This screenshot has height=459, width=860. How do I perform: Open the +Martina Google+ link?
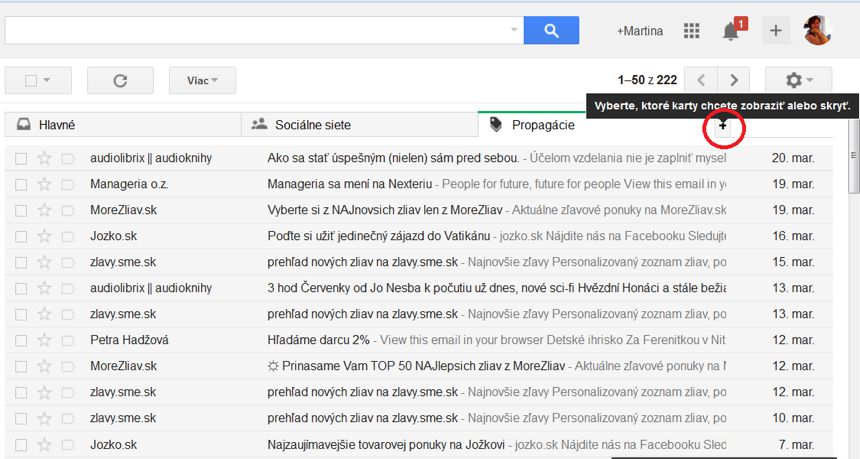(640, 31)
